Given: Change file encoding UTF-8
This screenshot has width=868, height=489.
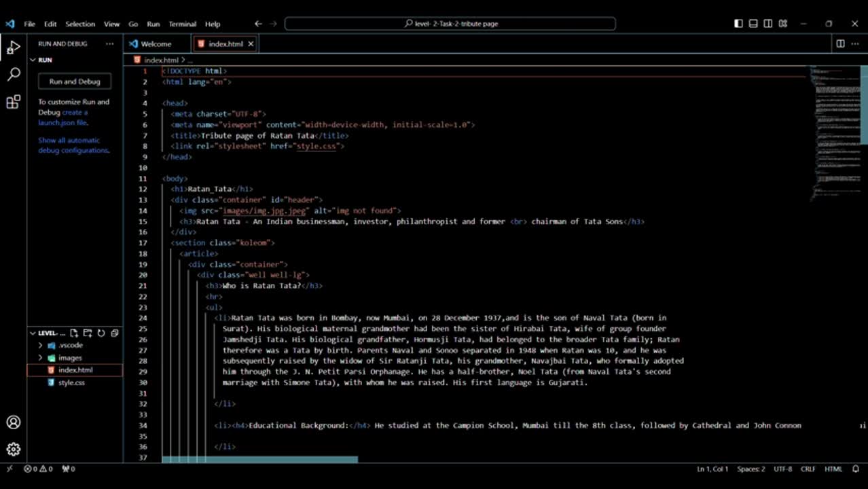Looking at the screenshot, I should (782, 469).
